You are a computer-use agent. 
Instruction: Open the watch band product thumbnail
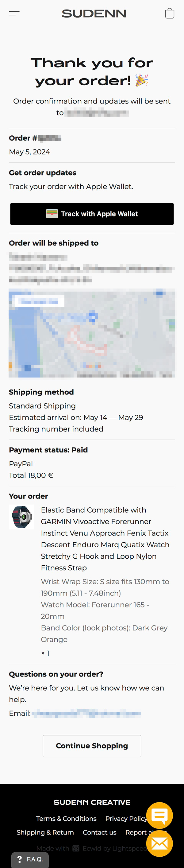coord(21,517)
